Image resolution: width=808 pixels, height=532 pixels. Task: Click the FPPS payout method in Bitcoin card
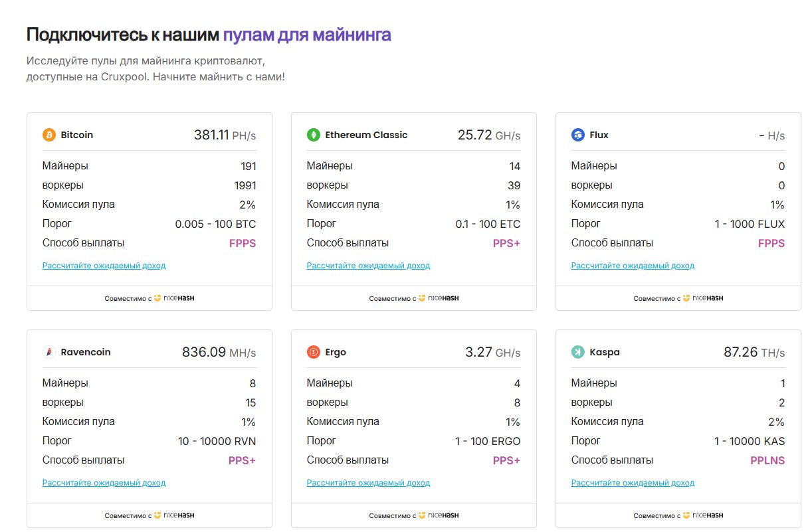[x=243, y=244]
